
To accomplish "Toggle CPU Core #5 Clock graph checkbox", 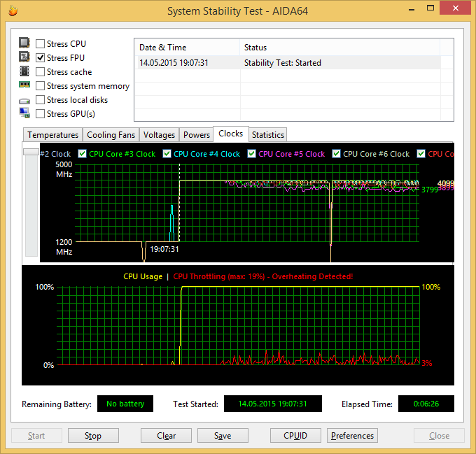I will 251,154.
